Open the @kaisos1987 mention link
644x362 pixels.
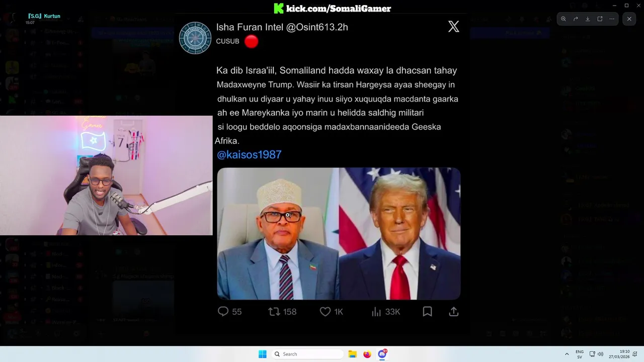[249, 155]
